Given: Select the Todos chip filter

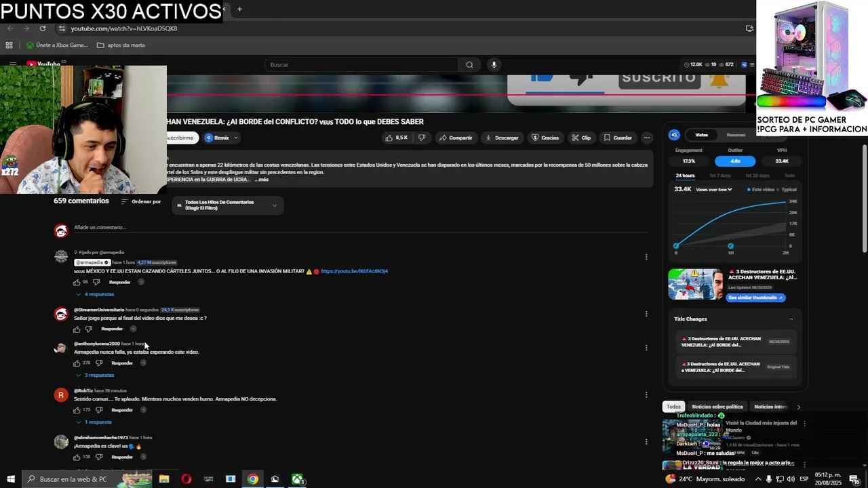Looking at the screenshot, I should (x=673, y=407).
